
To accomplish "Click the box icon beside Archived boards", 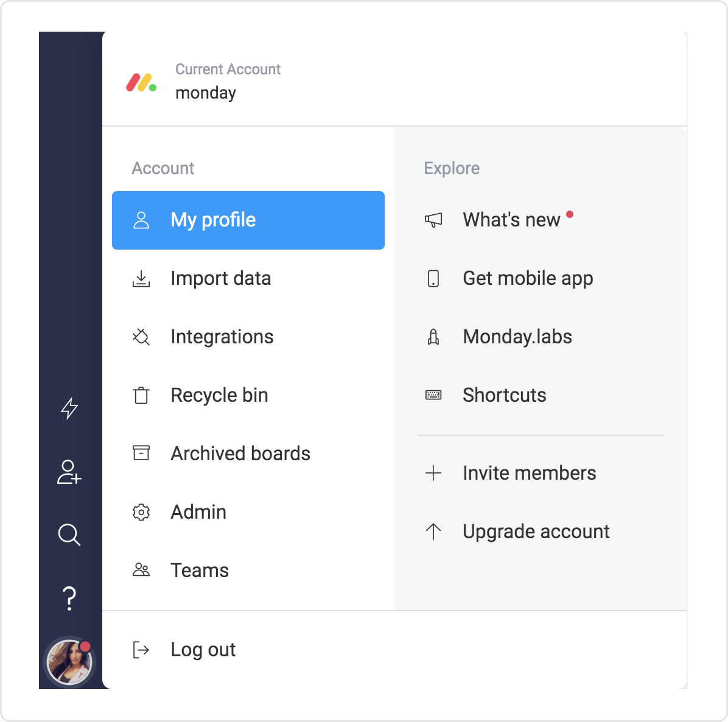I will [141, 453].
